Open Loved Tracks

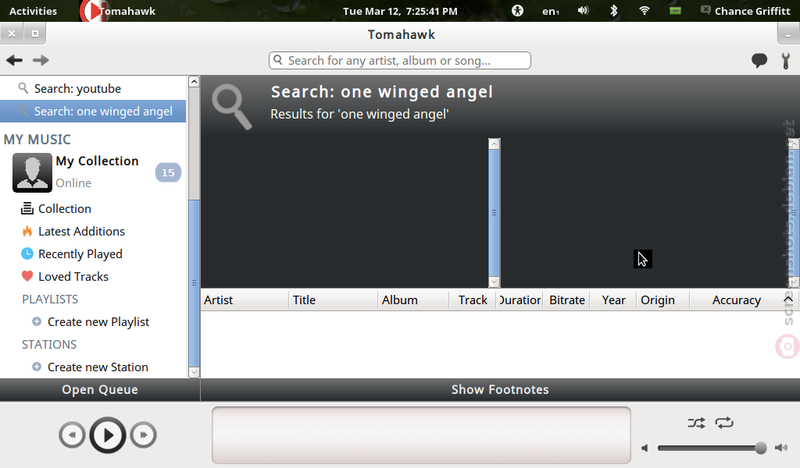click(x=73, y=277)
